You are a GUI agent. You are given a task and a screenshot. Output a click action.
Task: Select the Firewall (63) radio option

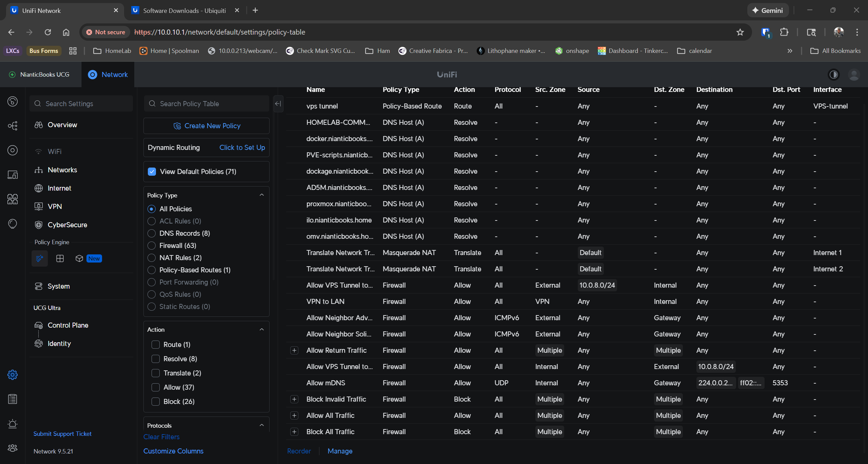152,246
